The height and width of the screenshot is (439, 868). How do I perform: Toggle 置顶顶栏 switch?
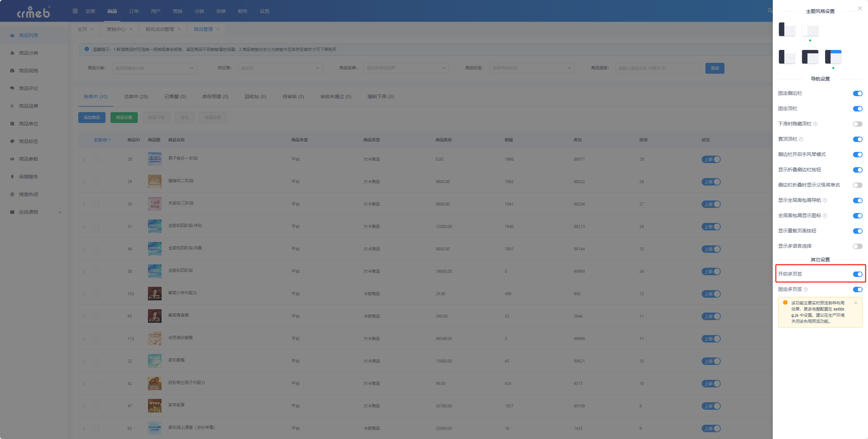click(857, 139)
